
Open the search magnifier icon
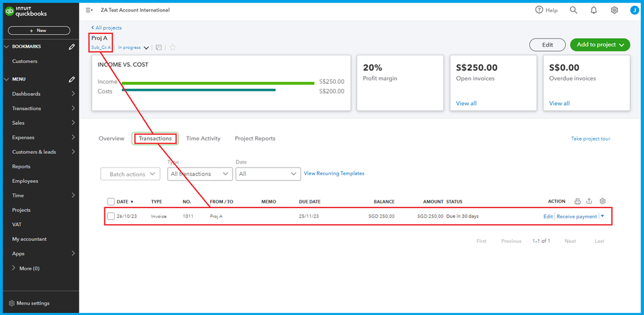click(x=573, y=10)
